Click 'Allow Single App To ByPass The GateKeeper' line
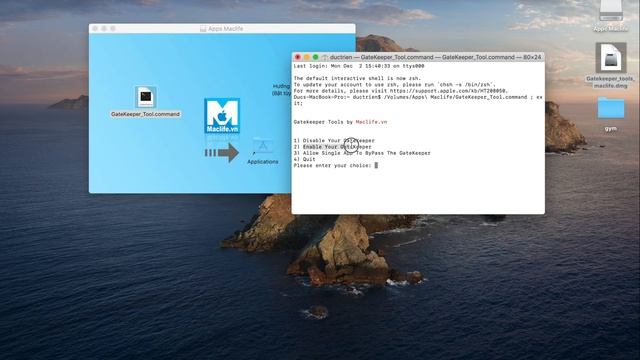The height and width of the screenshot is (360, 640). tap(362, 153)
